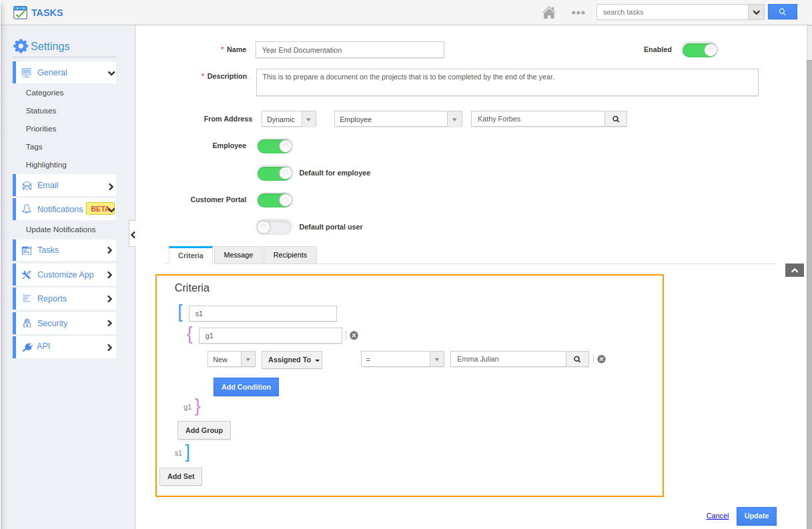
Task: Click the Cancel link
Action: pyautogui.click(x=717, y=516)
